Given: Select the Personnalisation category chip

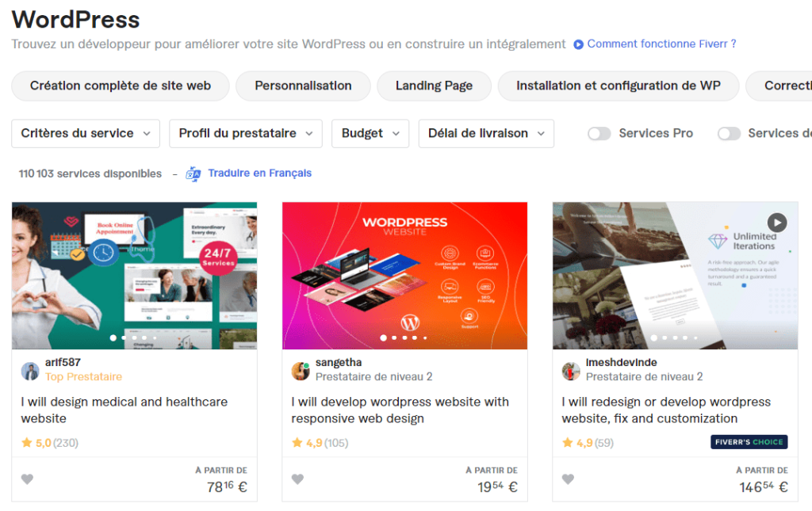Looking at the screenshot, I should pyautogui.click(x=302, y=86).
